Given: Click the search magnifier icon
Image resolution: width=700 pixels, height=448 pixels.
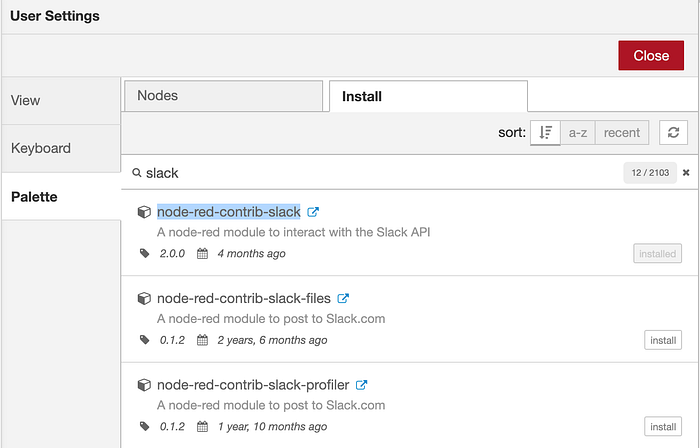Looking at the screenshot, I should click(x=137, y=173).
